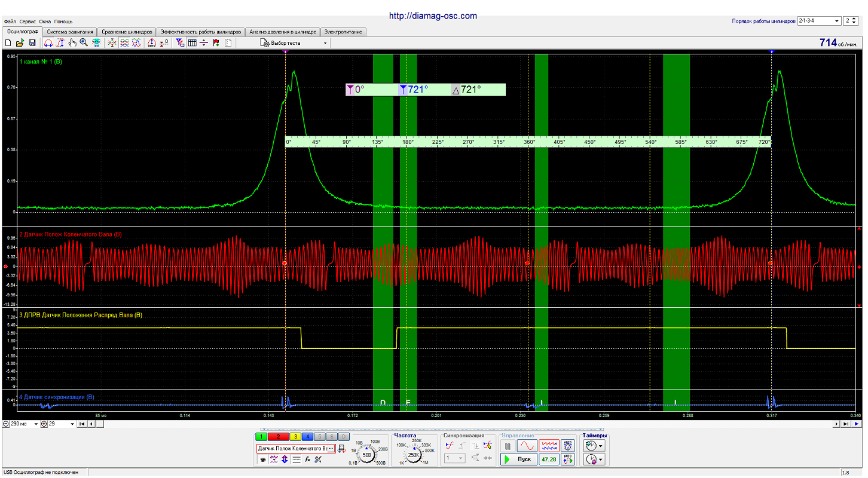Image resolution: width=868 pixels, height=478 pixels.
Task: Click the Пуск start button
Action: coord(519,459)
